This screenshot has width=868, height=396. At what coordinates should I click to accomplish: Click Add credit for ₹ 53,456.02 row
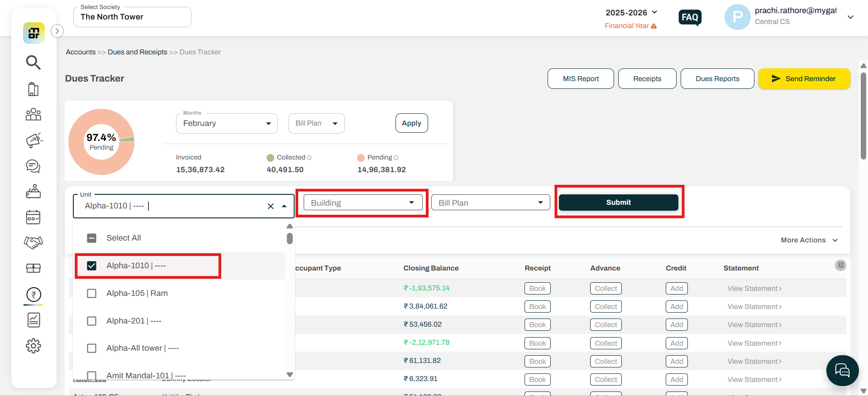pyautogui.click(x=677, y=325)
